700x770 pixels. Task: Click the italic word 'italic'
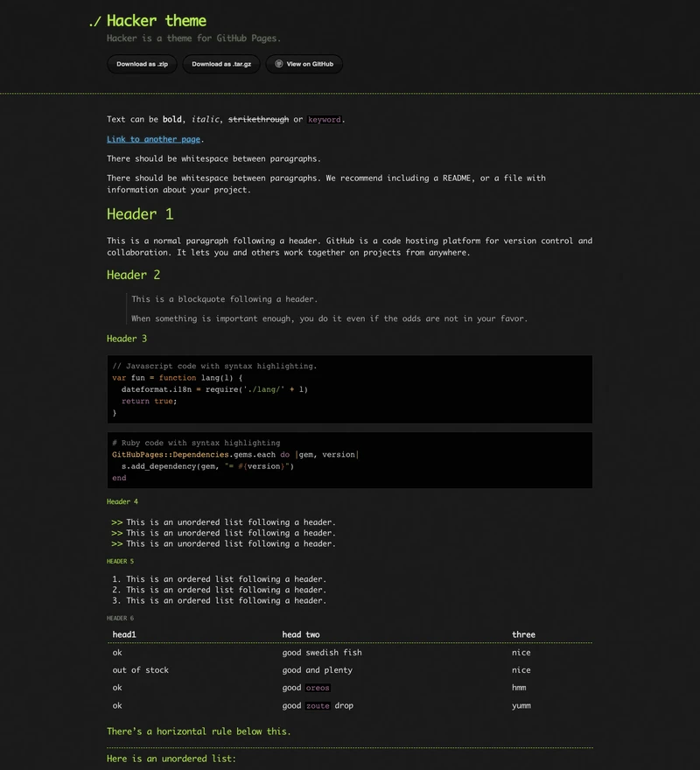tap(205, 119)
